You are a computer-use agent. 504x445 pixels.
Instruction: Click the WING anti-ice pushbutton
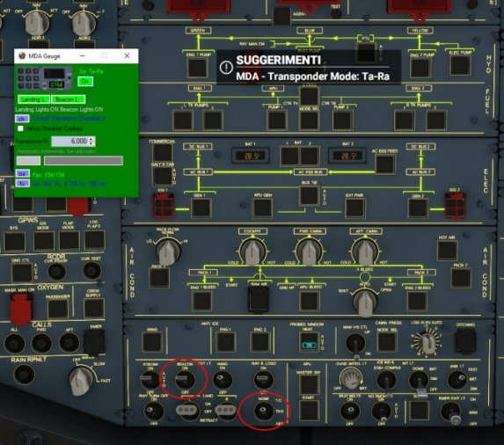point(152,342)
